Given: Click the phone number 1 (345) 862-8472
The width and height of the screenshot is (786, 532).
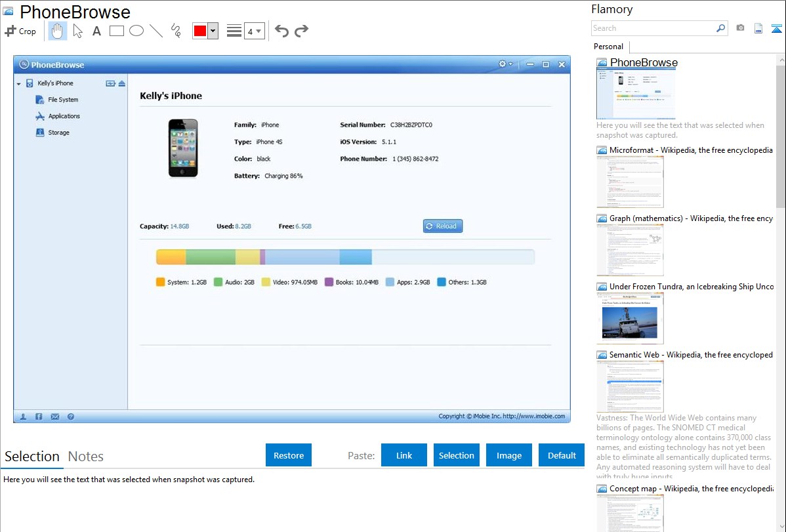Looking at the screenshot, I should [415, 159].
